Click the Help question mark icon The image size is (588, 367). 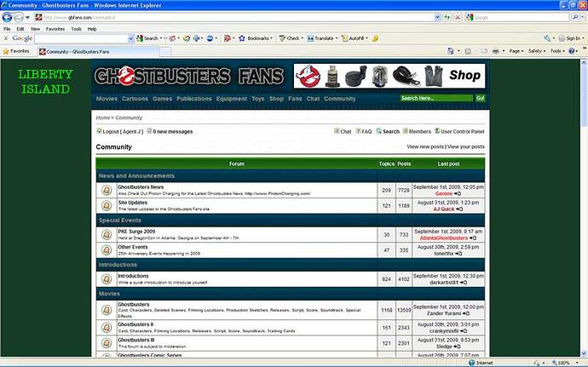coord(572,51)
